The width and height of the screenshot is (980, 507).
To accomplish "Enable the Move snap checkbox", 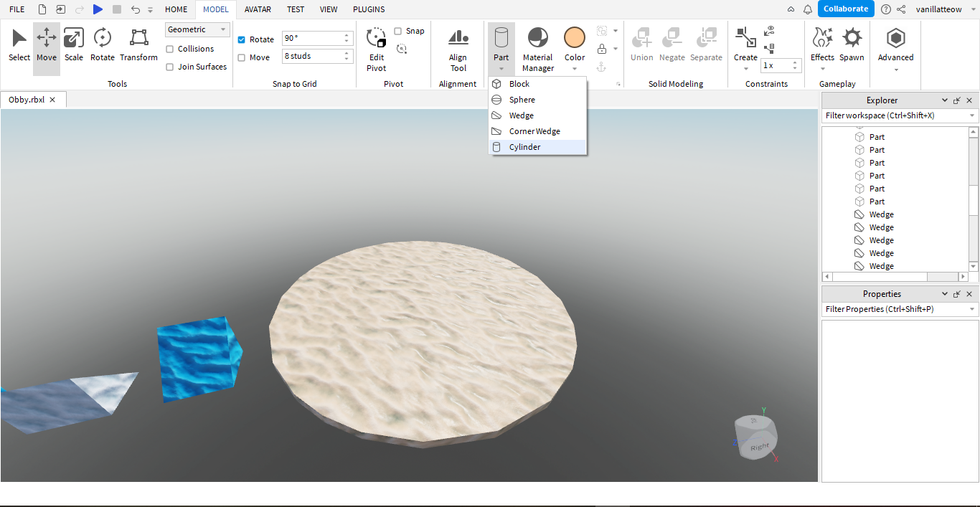I will pyautogui.click(x=242, y=57).
